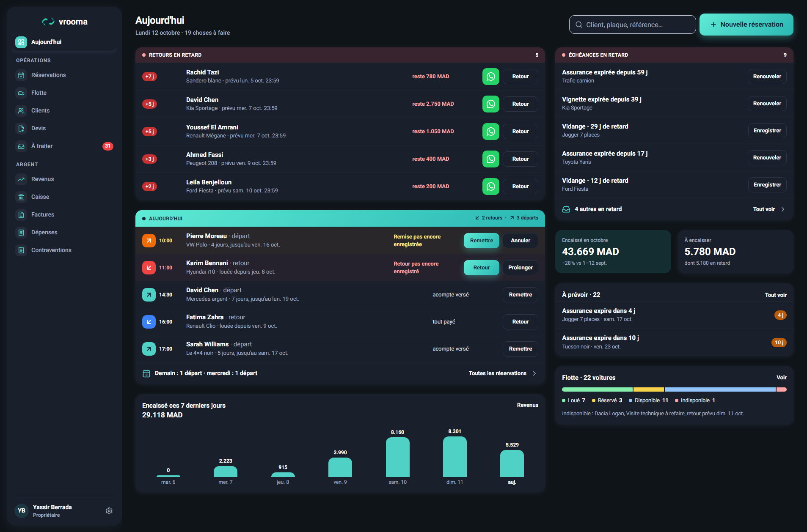The height and width of the screenshot is (532, 807).
Task: Click Voir link in Flotte panel
Action: [x=782, y=378]
